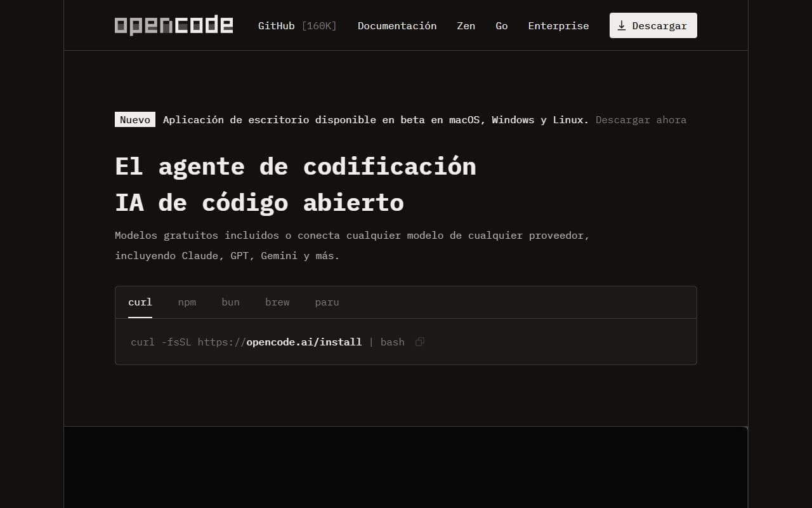
Task: Click the Descargar button
Action: coord(653,25)
